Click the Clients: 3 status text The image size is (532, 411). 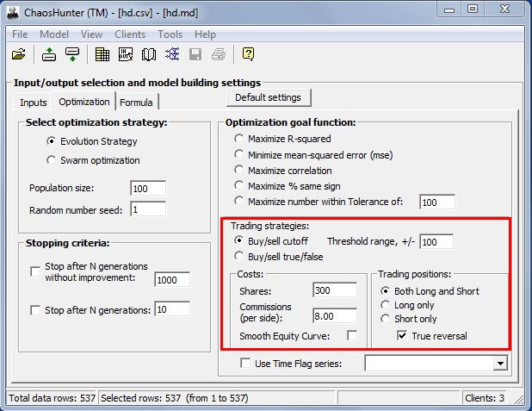tap(485, 398)
